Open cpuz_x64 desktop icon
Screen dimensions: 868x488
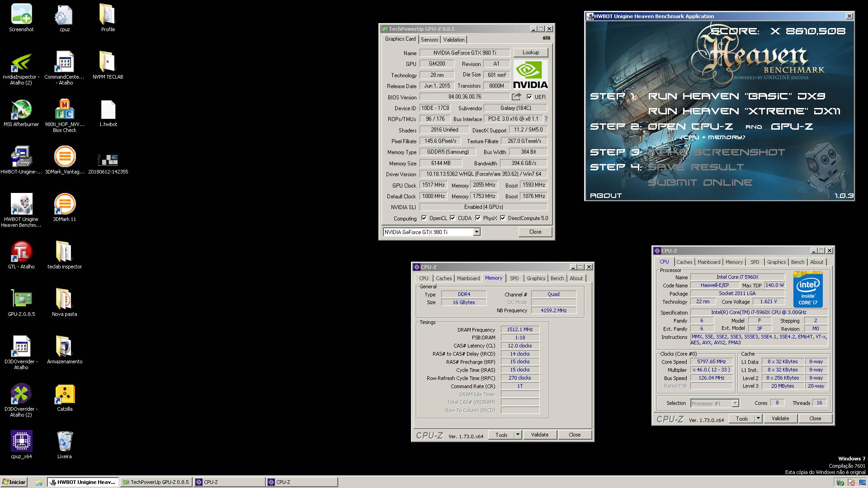(21, 445)
